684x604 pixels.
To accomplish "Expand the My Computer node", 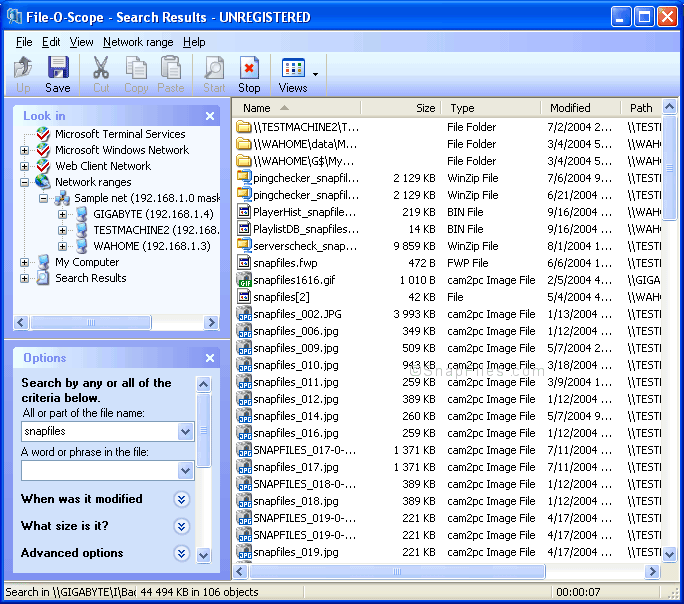I will point(24,263).
